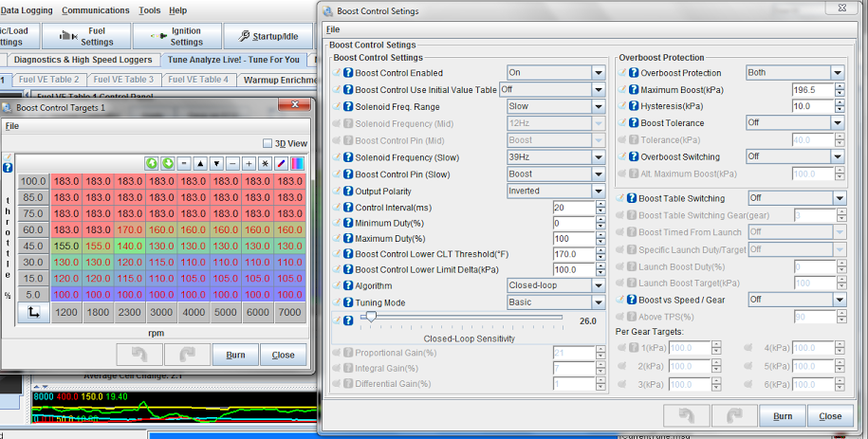The width and height of the screenshot is (868, 439).
Task: Decrease Maximum Boost with spinner down arrow
Action: [x=839, y=93]
